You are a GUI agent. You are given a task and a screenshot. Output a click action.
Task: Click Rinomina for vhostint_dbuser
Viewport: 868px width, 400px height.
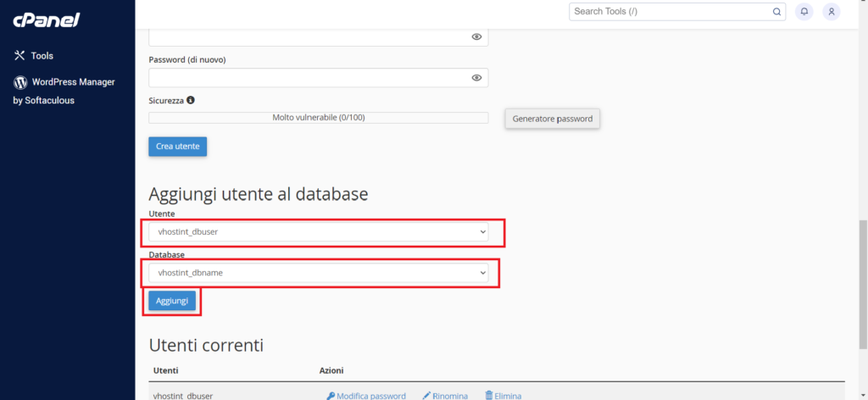pyautogui.click(x=450, y=396)
